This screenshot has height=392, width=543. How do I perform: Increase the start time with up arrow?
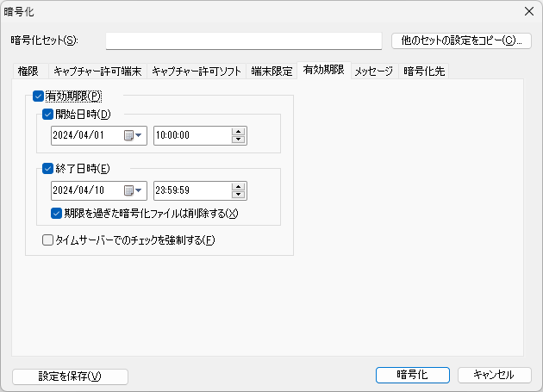[x=239, y=131]
